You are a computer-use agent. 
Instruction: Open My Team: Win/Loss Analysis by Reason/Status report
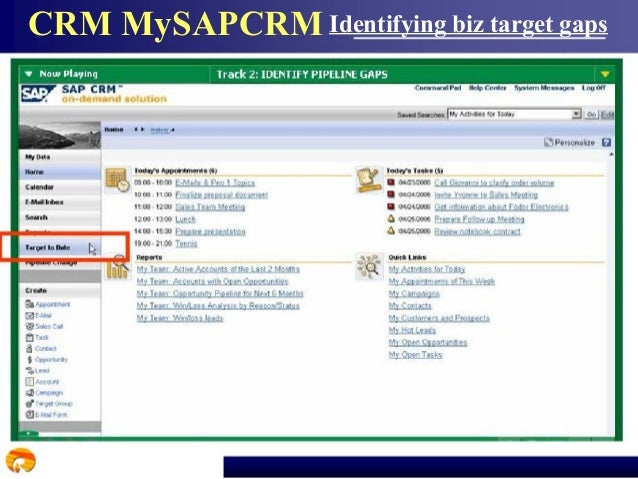(218, 306)
